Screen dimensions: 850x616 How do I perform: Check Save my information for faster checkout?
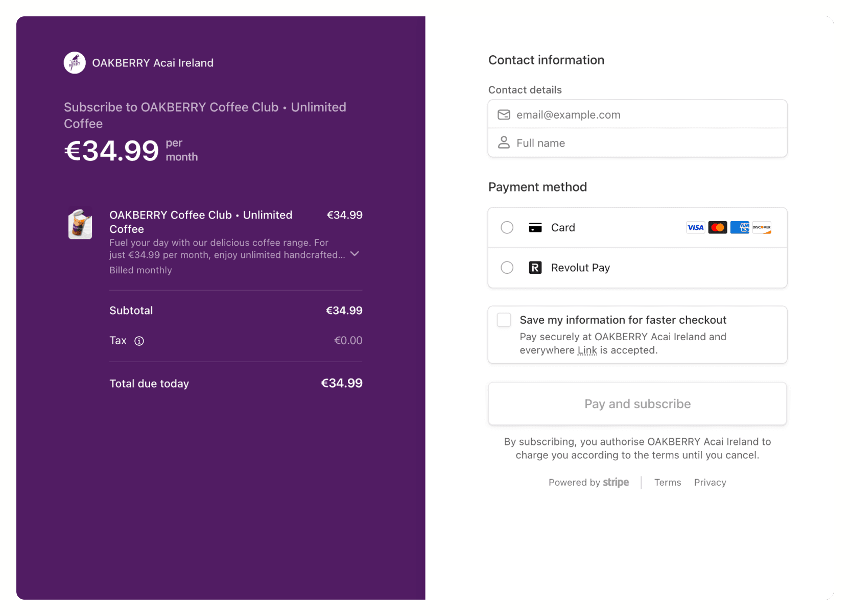(504, 320)
